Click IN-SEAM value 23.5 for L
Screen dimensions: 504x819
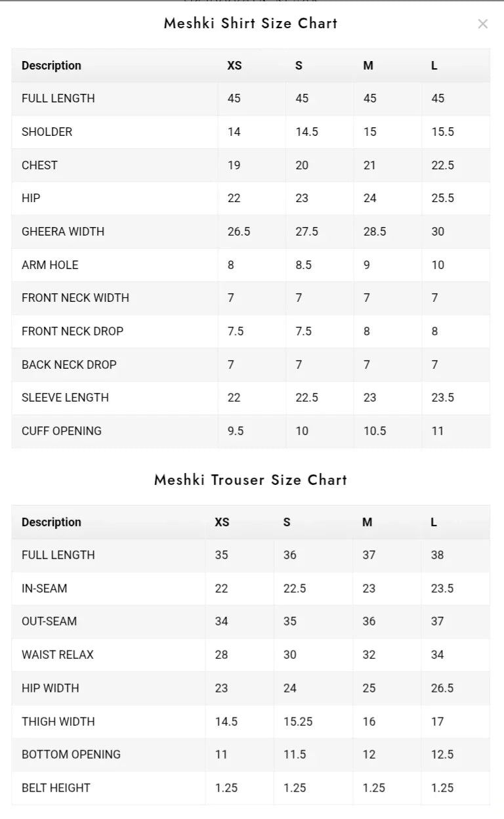pos(442,589)
